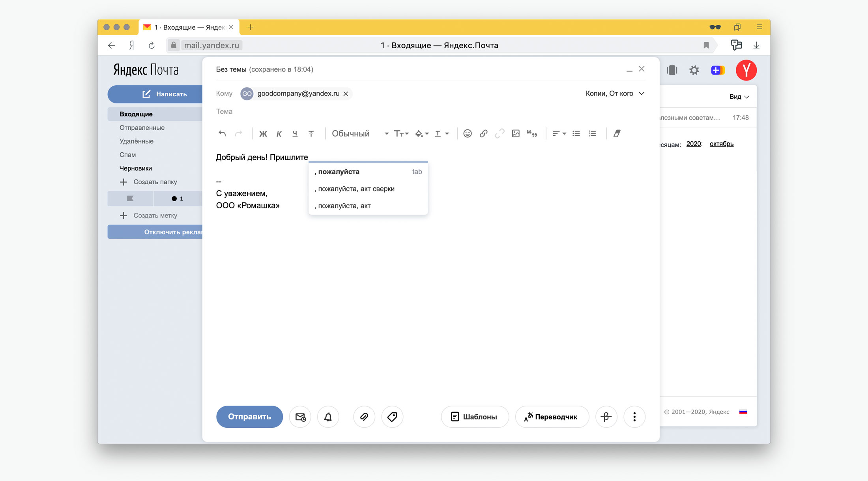
Task: Click the insert link icon
Action: point(483,134)
